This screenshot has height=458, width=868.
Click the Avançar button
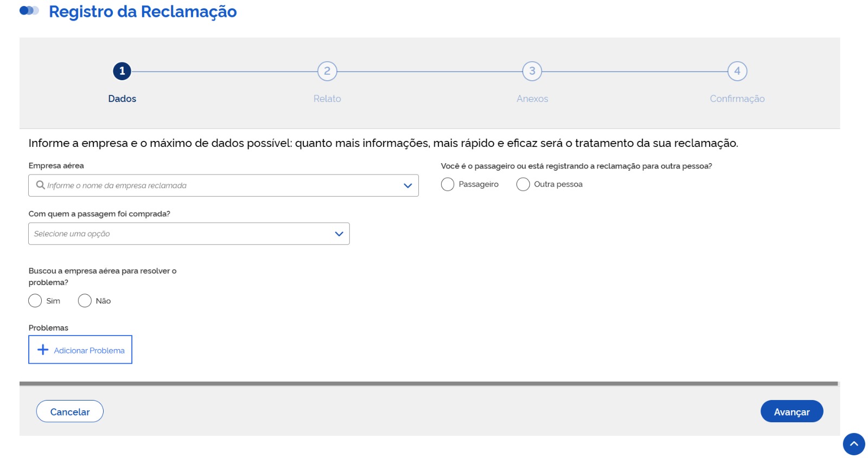(792, 411)
